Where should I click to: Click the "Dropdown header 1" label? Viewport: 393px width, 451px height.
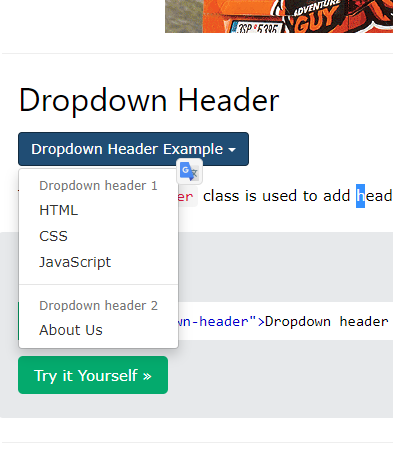point(98,186)
